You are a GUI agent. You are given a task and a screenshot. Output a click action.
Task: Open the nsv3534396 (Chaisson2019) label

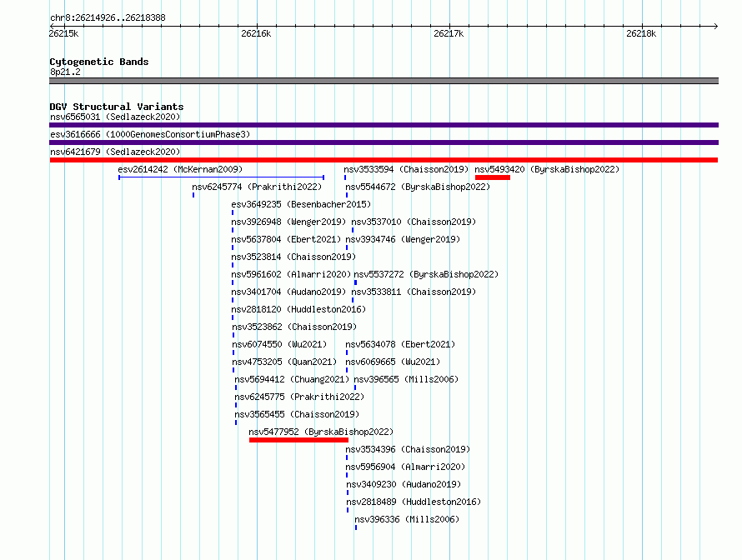click(408, 449)
